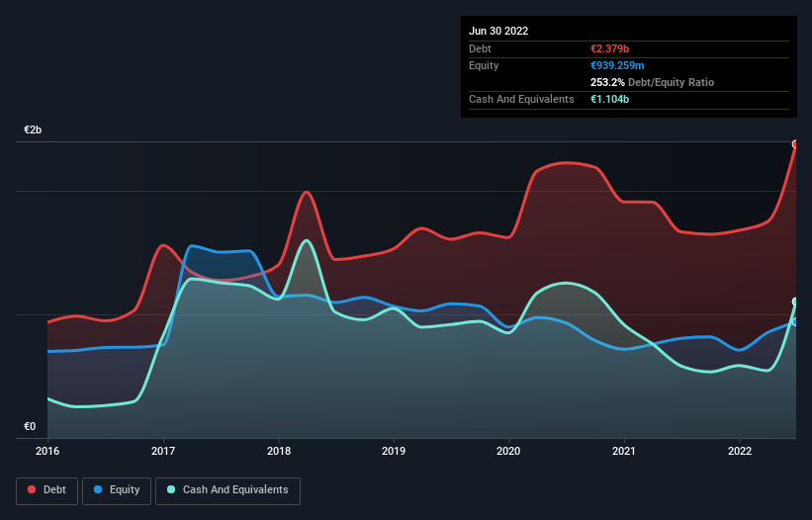
Task: Click Cash And Equivalents label in tooltip
Action: coord(521,99)
